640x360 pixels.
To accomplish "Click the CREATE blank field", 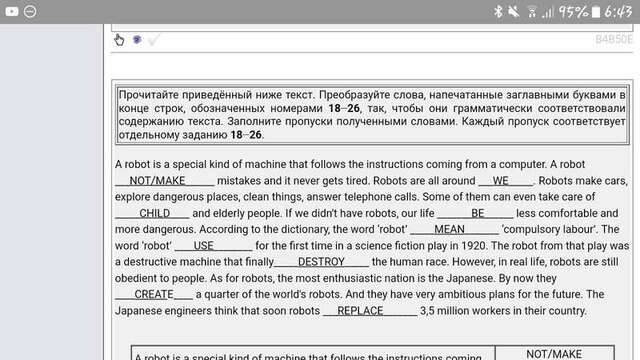I will point(154,294).
